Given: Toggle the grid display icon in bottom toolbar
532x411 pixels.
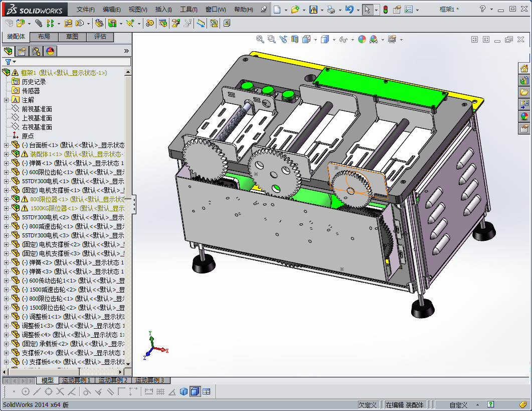Looking at the screenshot, I should tap(160, 391).
